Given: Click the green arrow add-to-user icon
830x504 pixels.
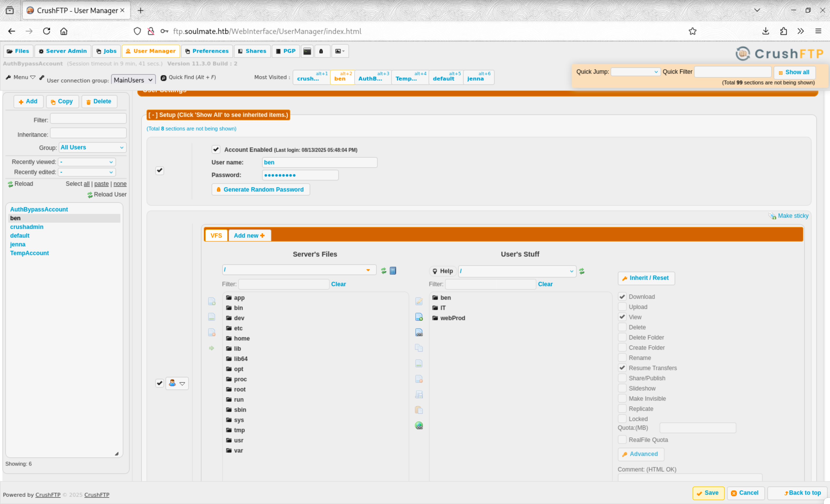Looking at the screenshot, I should click(x=212, y=348).
